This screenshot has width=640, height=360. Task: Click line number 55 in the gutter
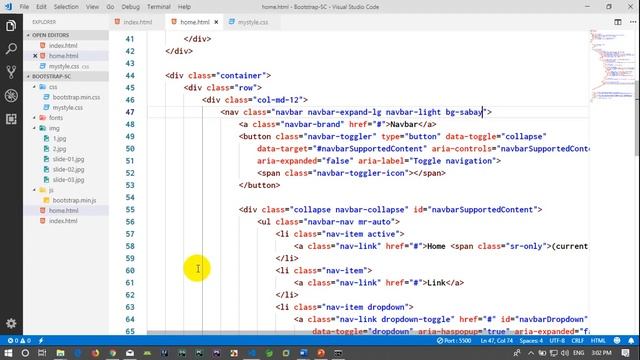[x=130, y=209]
